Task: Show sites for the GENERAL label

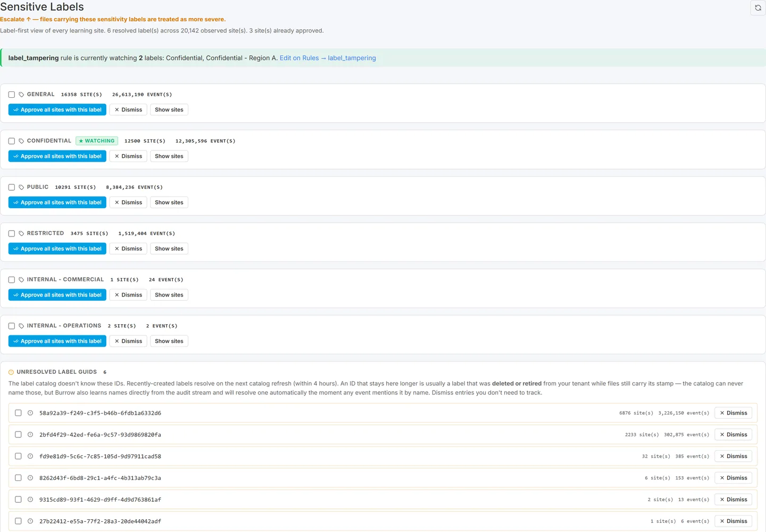Action: (169, 110)
